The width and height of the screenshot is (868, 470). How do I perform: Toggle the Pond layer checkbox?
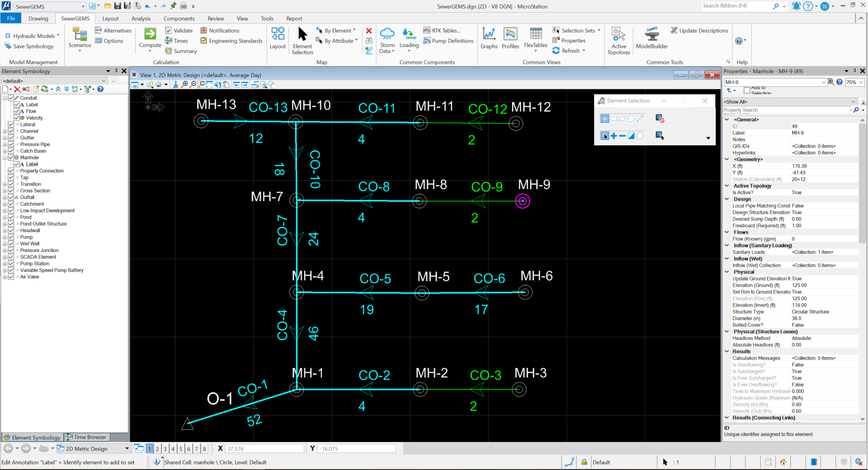tap(11, 217)
